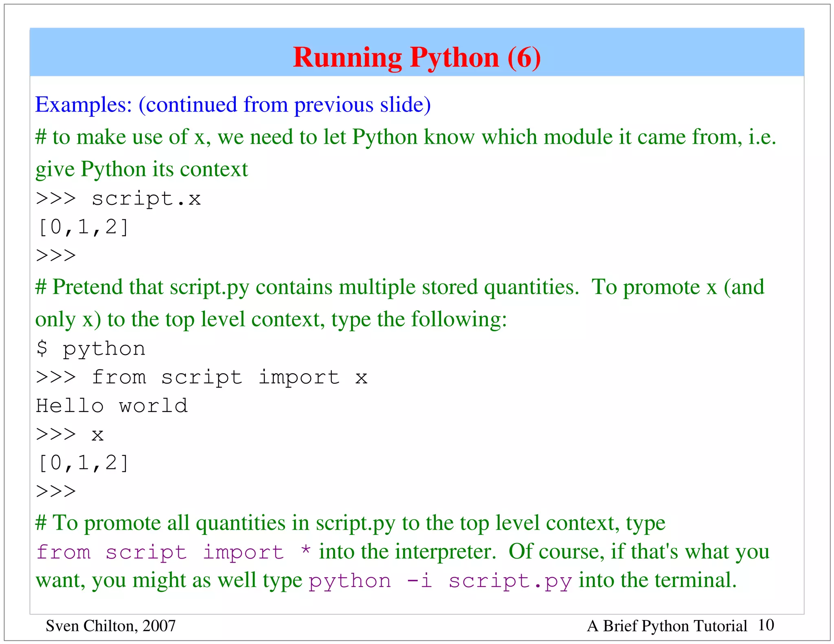Click the comment starting "# Pretend that script.py"
Viewport: 834px width, 644px height.
400,287
